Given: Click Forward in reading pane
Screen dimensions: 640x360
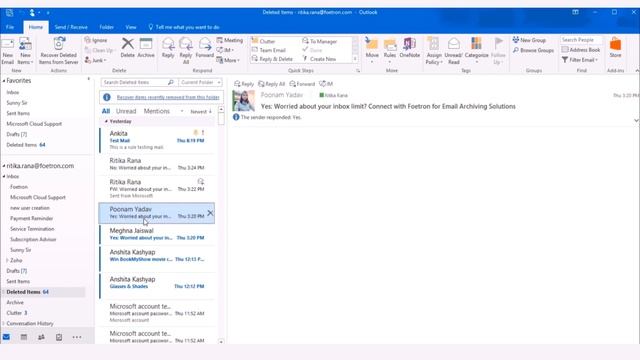Looking at the screenshot, I should point(302,84).
